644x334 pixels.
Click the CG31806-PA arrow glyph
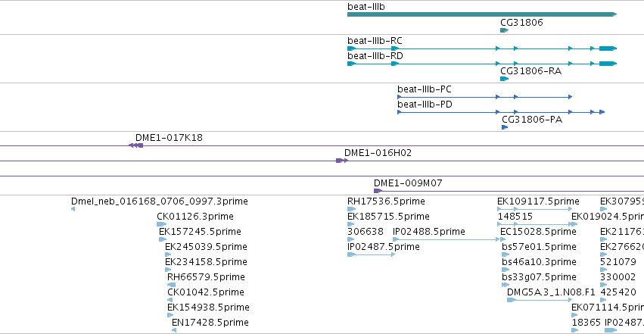(505, 127)
